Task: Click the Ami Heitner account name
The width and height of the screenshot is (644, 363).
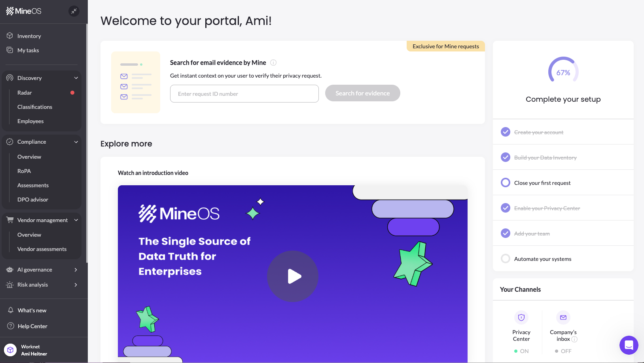Action: (x=34, y=354)
